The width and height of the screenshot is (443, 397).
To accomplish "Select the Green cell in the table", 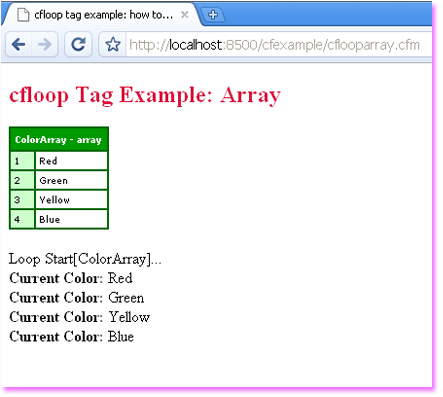I will click(x=71, y=180).
